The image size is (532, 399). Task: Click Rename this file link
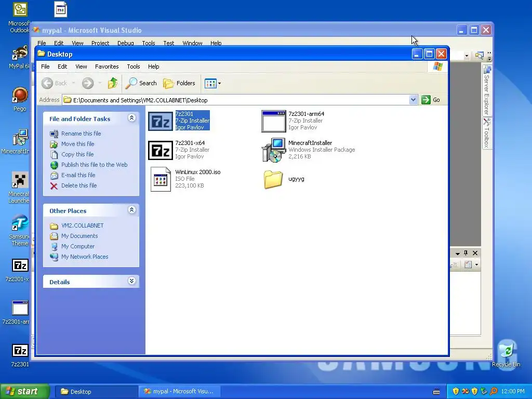pos(81,134)
